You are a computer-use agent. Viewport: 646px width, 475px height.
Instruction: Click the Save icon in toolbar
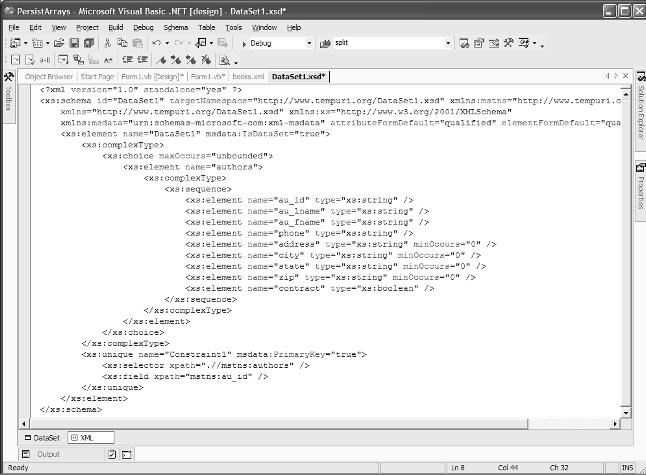(x=73, y=44)
